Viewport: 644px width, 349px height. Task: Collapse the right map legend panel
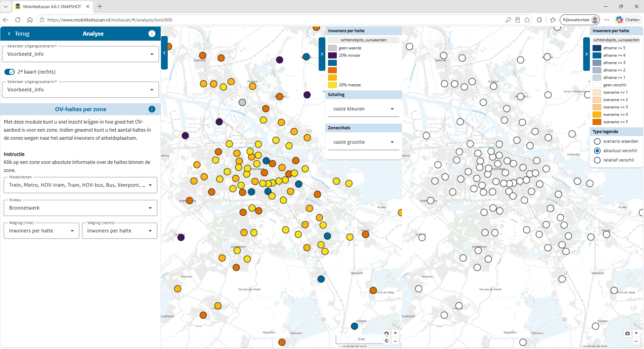coord(587,54)
